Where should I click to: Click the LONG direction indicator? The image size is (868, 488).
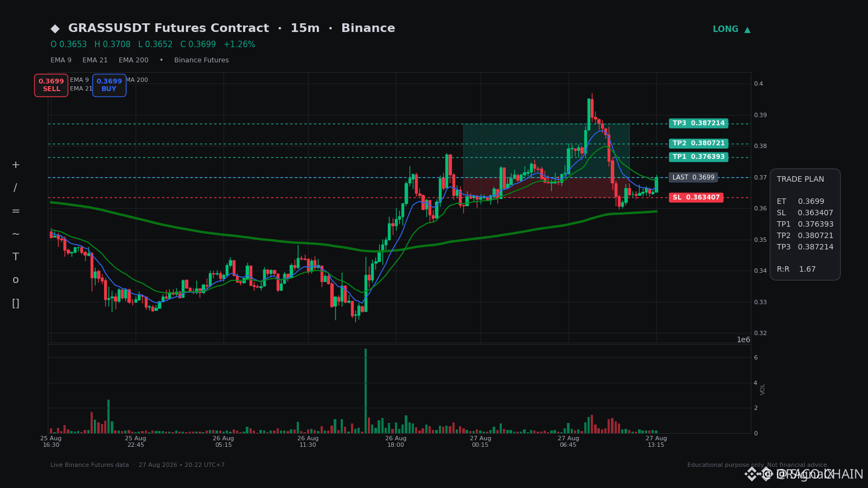click(731, 29)
